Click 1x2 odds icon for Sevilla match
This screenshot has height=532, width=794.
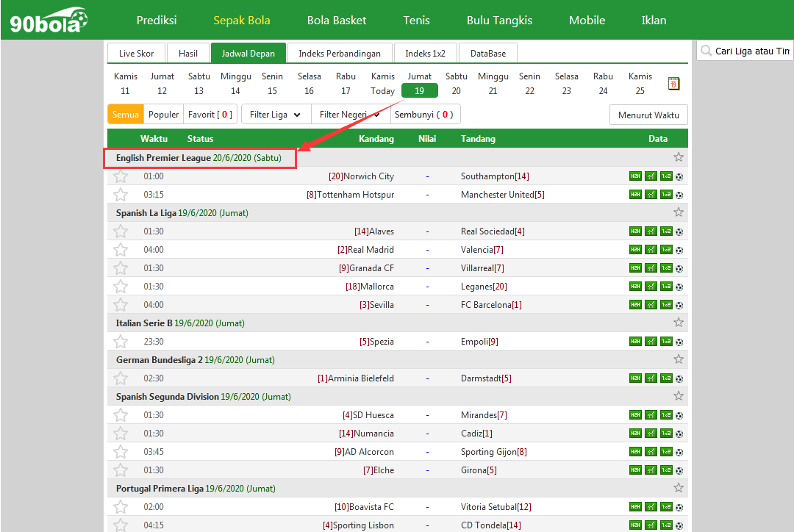[x=666, y=305]
